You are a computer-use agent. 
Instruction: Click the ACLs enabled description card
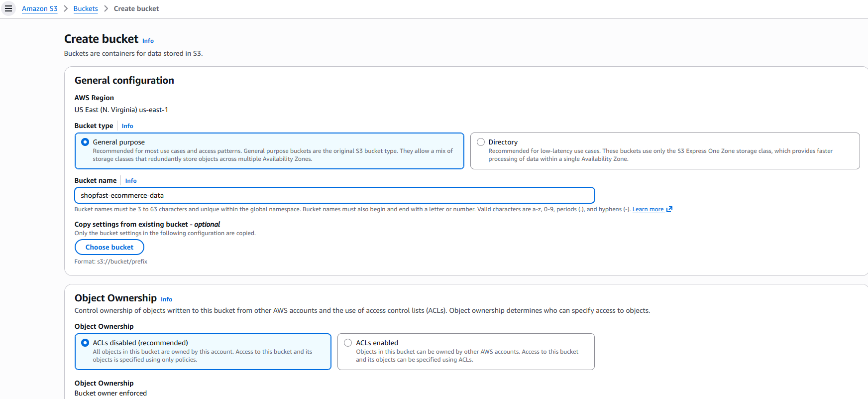[x=467, y=356]
